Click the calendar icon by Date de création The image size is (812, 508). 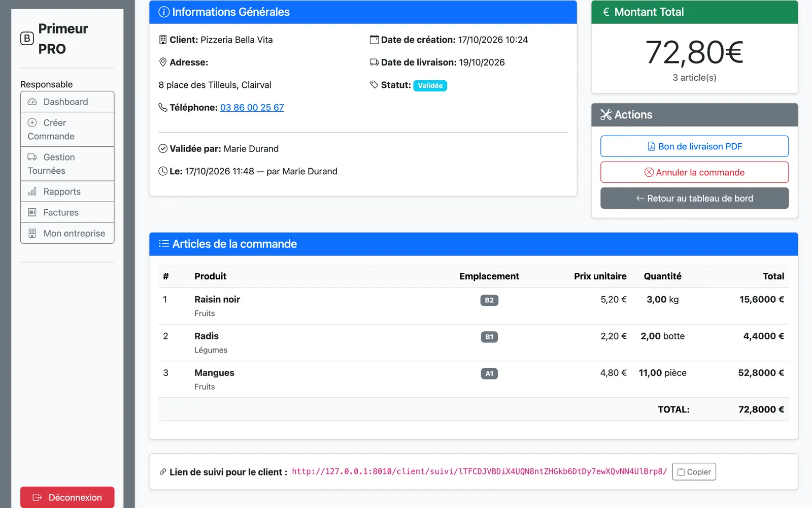(375, 39)
